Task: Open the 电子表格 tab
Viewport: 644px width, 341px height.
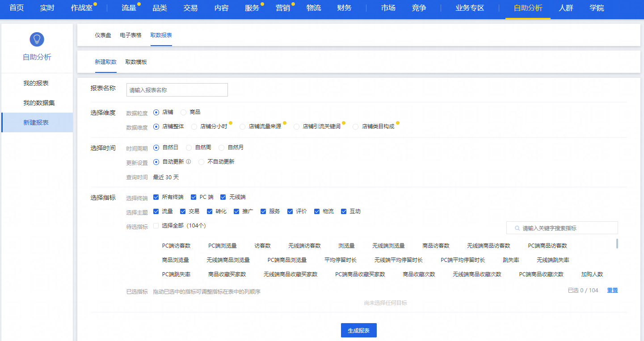Action: (130, 35)
